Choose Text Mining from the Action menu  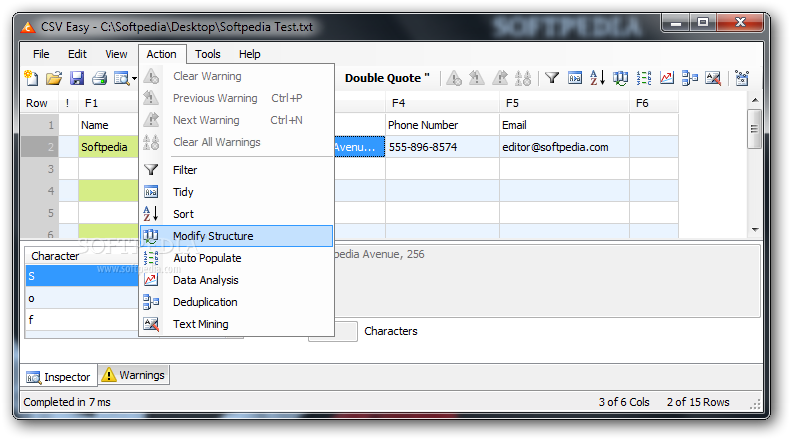point(236,324)
